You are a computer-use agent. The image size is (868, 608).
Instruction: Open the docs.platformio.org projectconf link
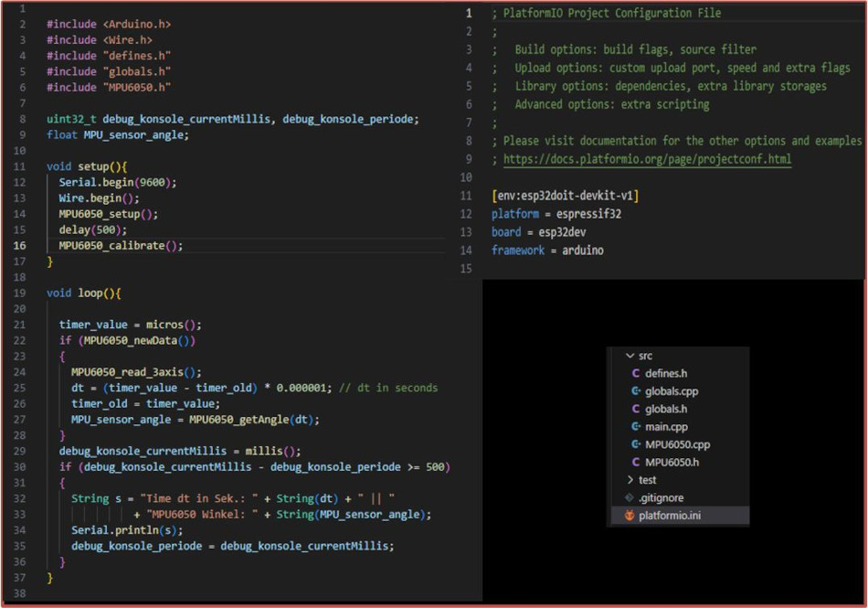pos(647,159)
